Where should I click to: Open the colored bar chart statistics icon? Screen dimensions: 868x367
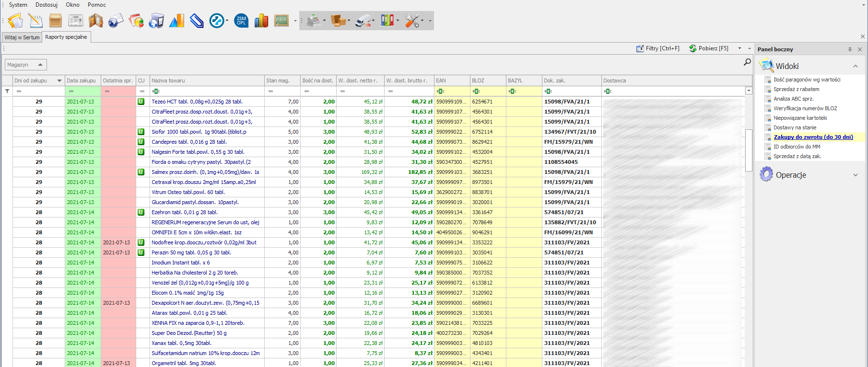[x=261, y=21]
